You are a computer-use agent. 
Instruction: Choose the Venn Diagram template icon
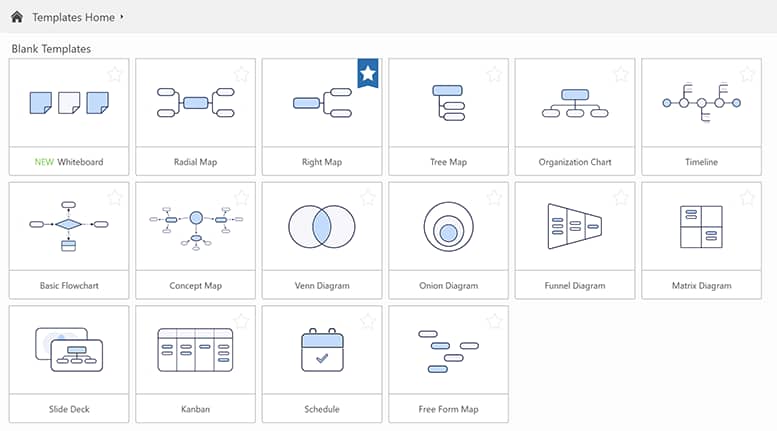[322, 226]
